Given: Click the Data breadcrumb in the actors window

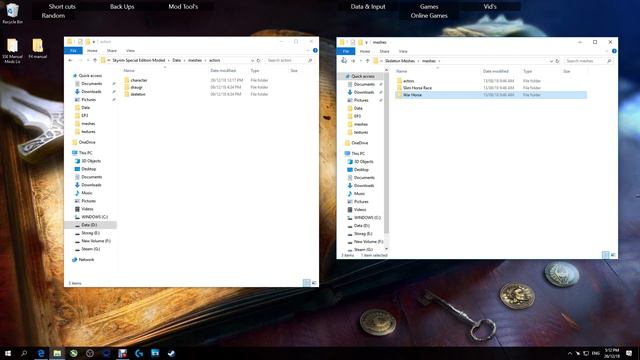Looking at the screenshot, I should coord(176,60).
